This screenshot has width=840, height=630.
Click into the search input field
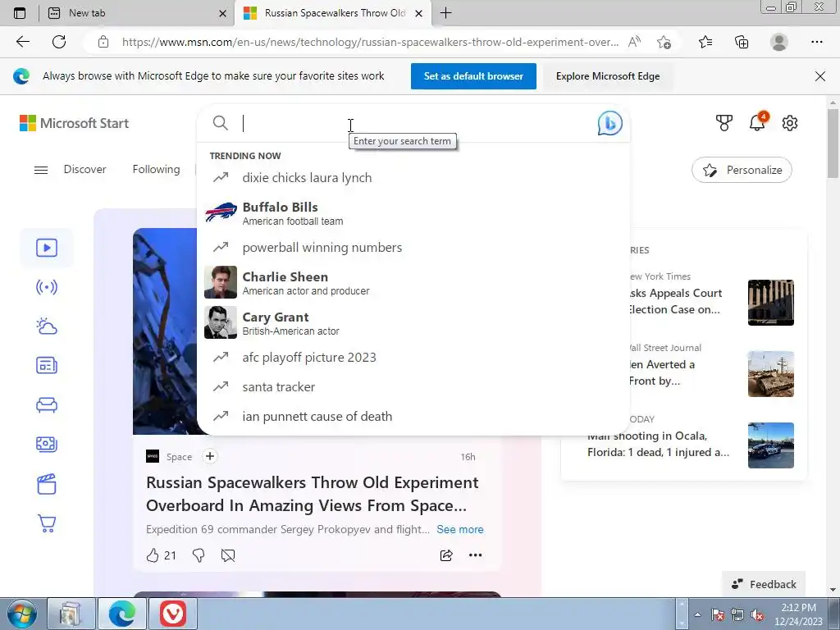pos(415,123)
